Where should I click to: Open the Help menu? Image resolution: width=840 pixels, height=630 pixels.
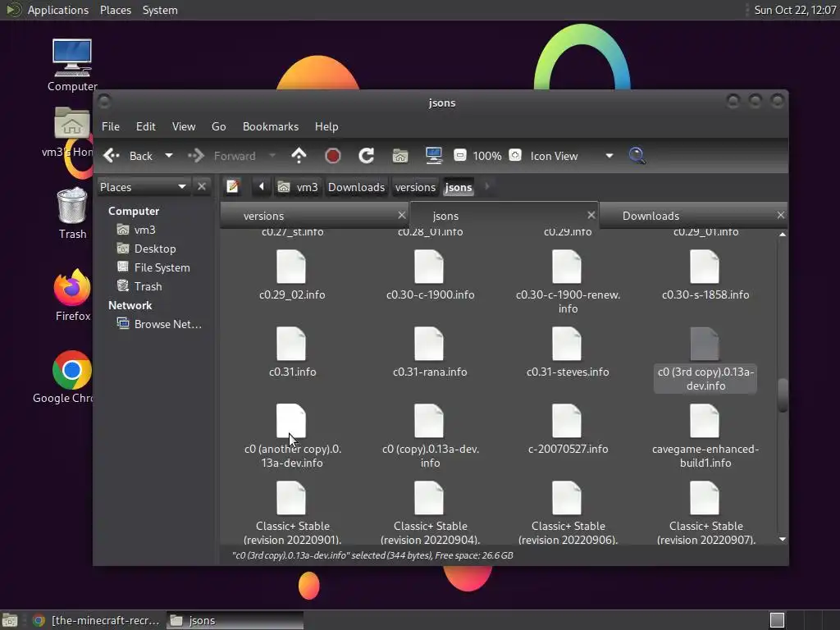[326, 126]
